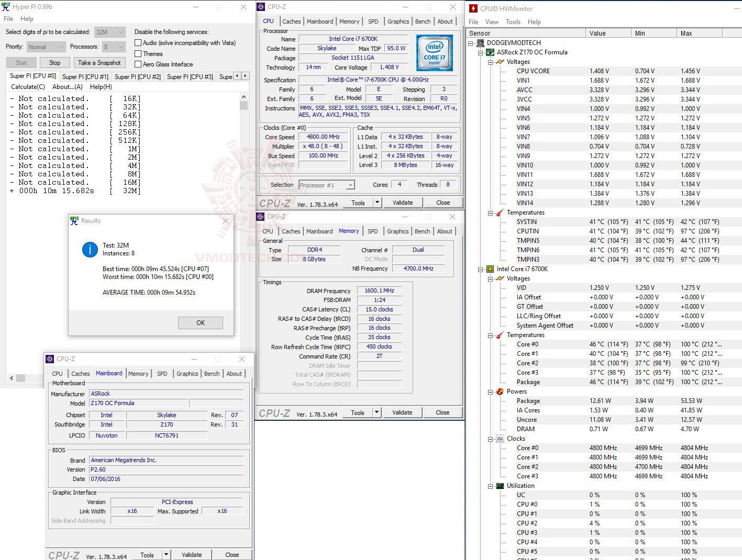Collapse the Utilization node in HWMonitor
This screenshot has height=560, width=742.
(x=490, y=486)
